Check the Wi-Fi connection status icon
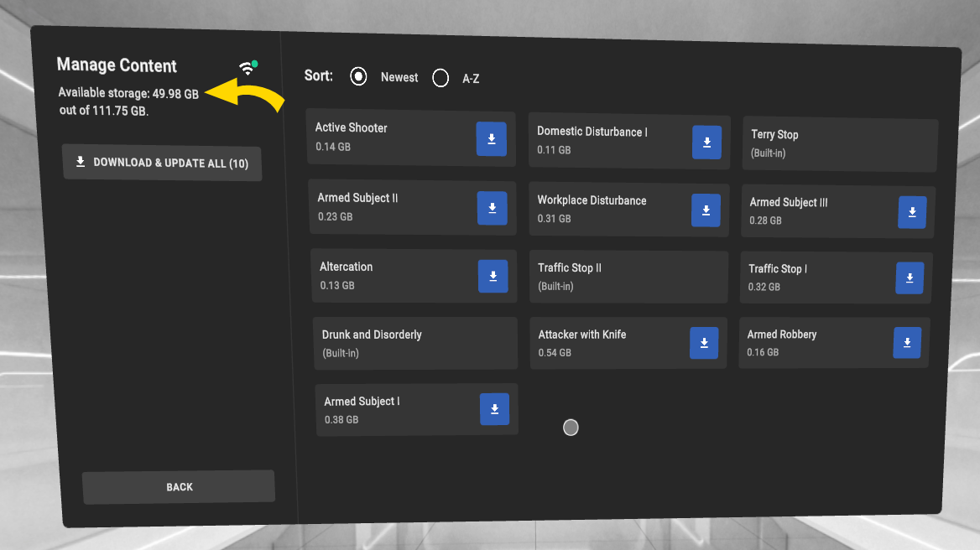980x550 pixels. coord(248,68)
